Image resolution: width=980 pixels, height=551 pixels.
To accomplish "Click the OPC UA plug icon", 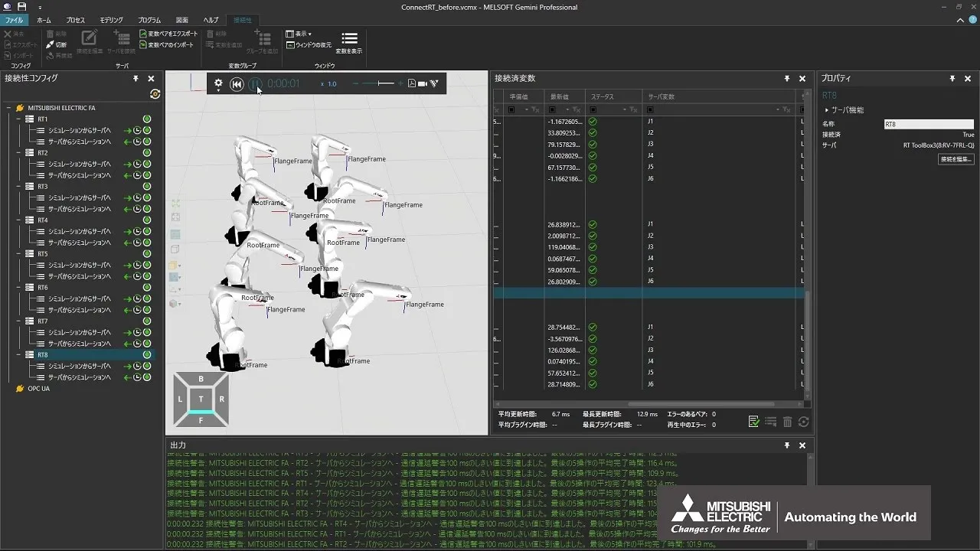I will click(x=21, y=389).
